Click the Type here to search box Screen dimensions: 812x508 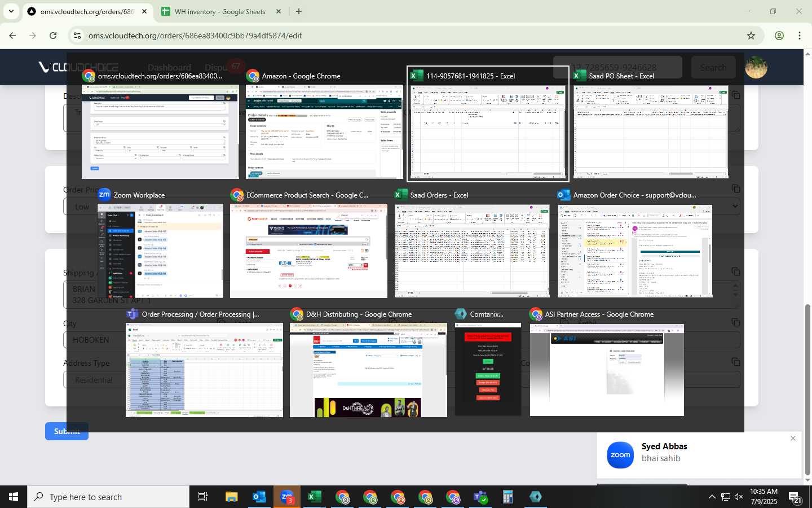108,497
